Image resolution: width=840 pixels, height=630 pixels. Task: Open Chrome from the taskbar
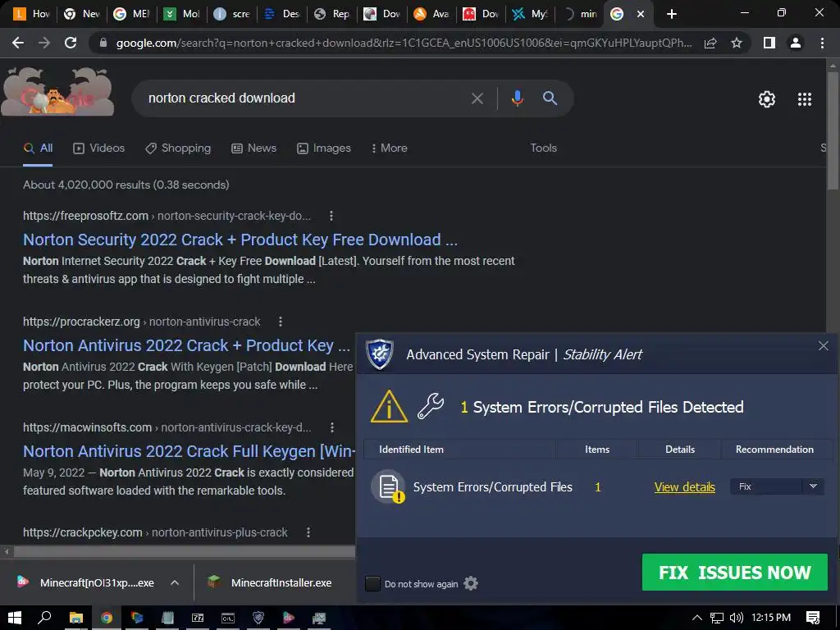[x=106, y=618]
